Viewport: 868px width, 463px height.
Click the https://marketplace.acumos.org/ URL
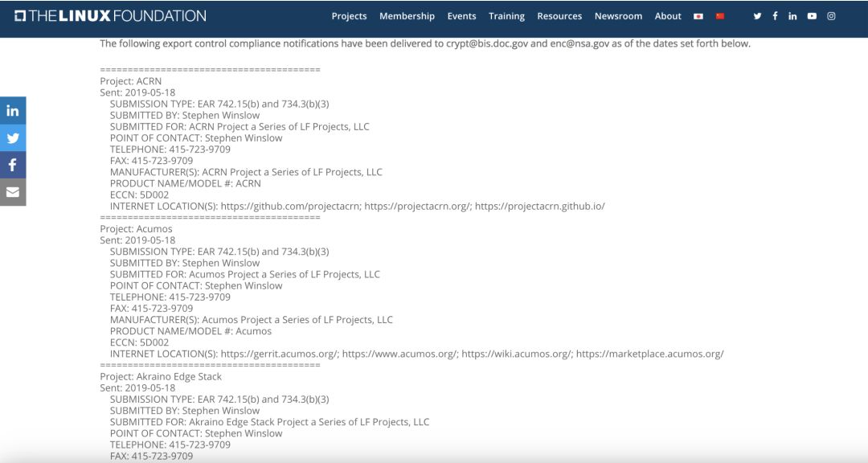[x=650, y=354]
